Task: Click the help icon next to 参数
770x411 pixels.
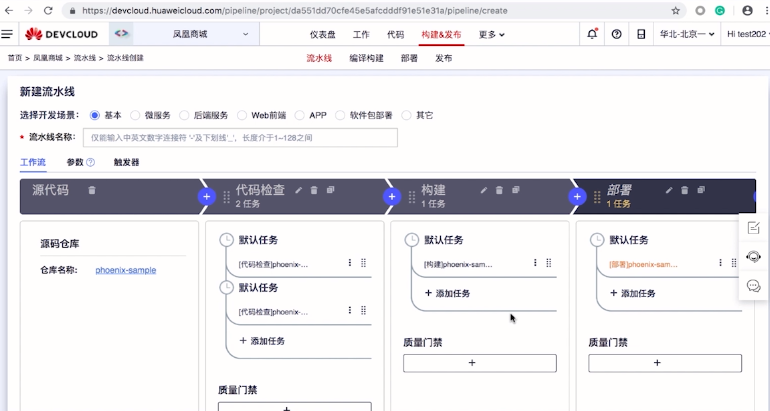Action: [90, 162]
